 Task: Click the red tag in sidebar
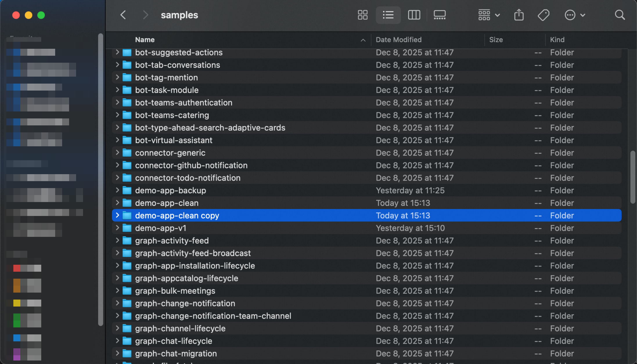click(17, 268)
